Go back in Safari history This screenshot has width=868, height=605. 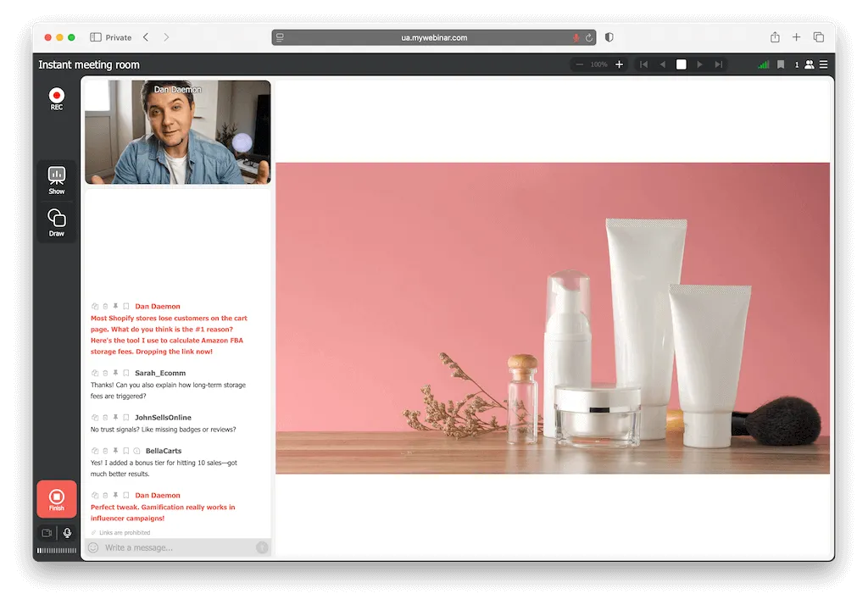[x=146, y=37]
